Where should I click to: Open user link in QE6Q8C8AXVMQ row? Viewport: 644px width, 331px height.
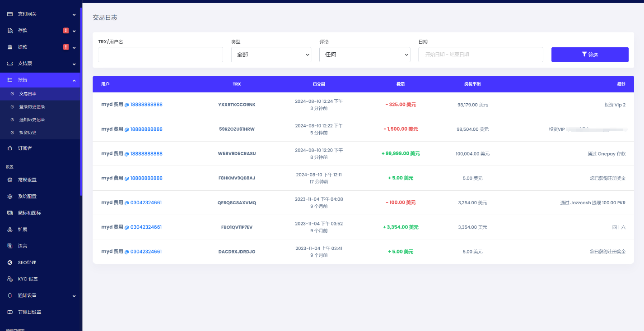click(143, 202)
